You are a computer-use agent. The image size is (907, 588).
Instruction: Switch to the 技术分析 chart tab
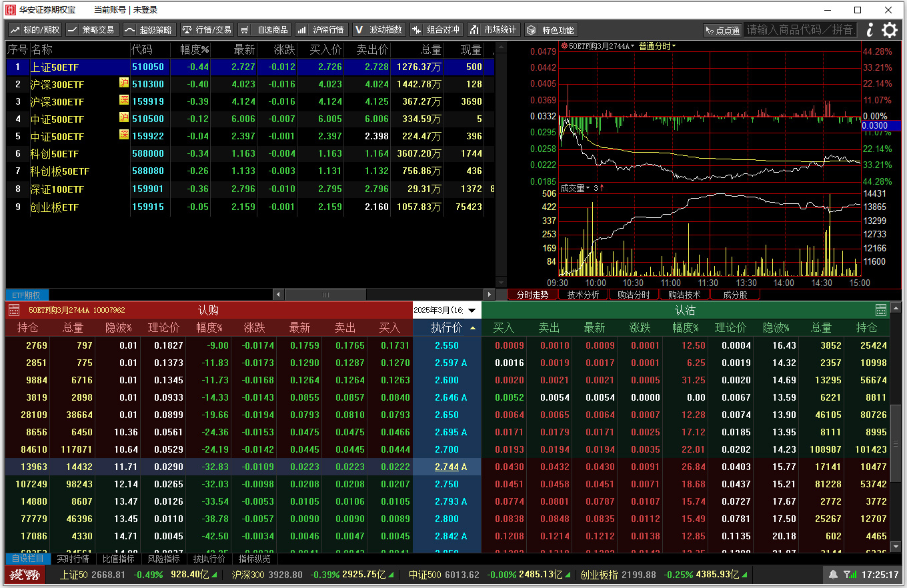tap(584, 295)
